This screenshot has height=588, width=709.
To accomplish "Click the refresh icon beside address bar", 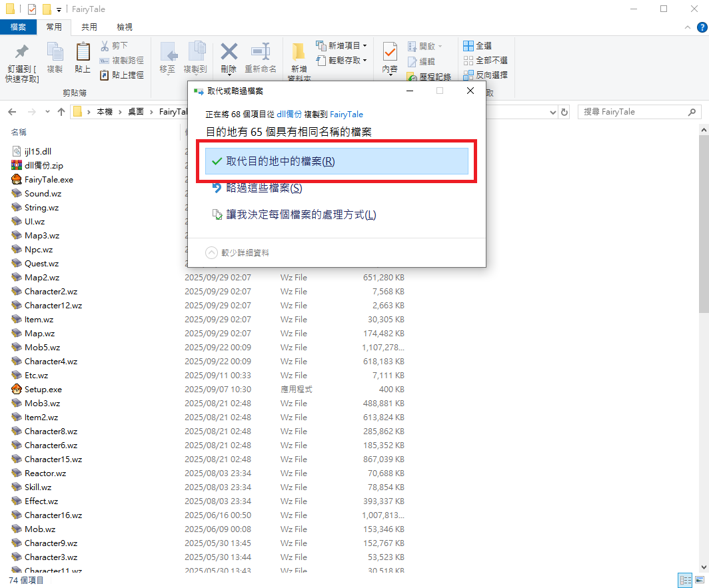I will tap(564, 112).
